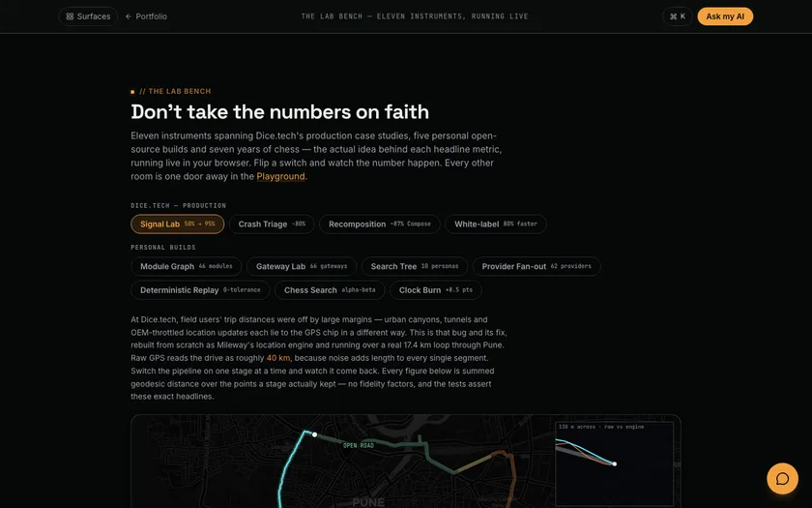Click the header title THE LAB BENCH — ELEVEN INSTRUMENTS
812x508 pixels.
coord(415,16)
